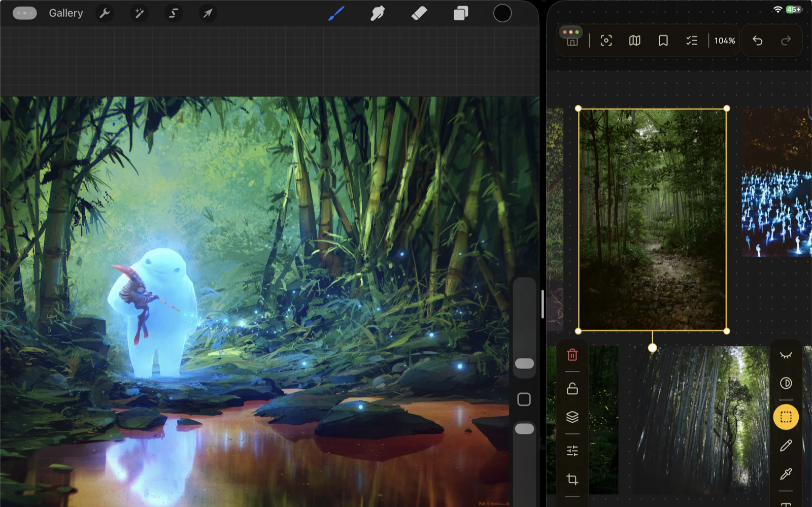Open Procreate multitasking three-dot control
Screen dimensions: 812x507
pyautogui.click(x=24, y=13)
